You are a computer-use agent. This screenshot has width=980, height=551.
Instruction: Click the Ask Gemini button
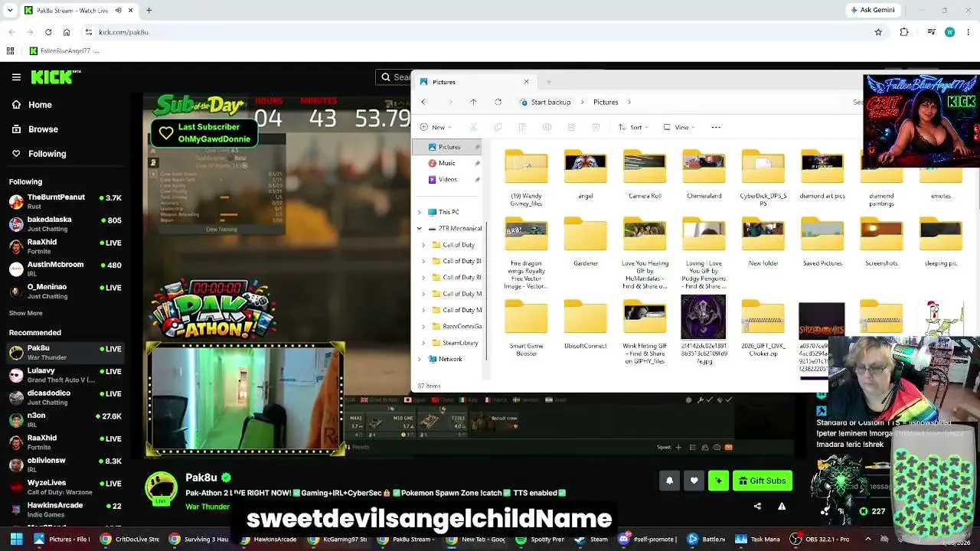point(873,10)
